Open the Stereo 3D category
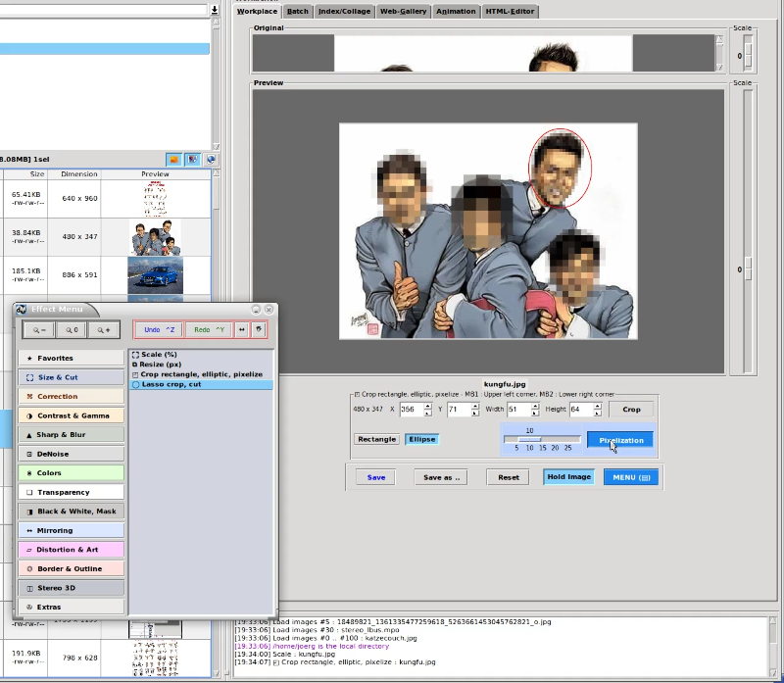This screenshot has width=784, height=683. 71,588
